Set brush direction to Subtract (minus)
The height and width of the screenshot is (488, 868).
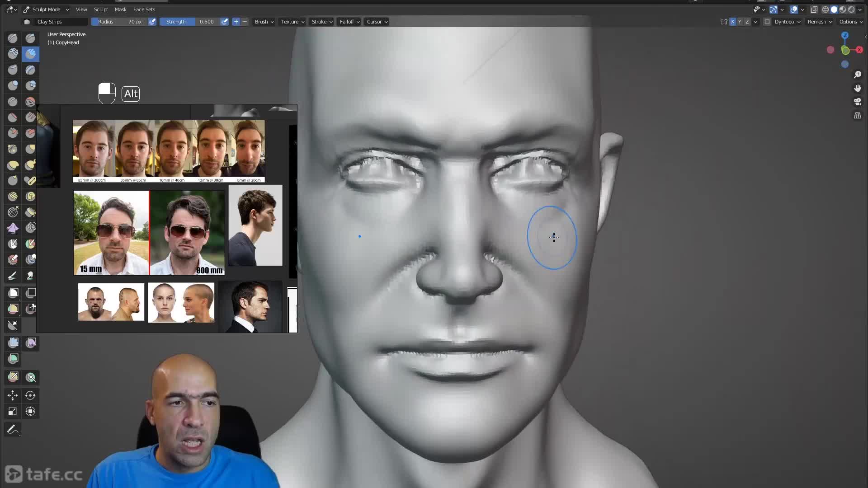tap(245, 22)
